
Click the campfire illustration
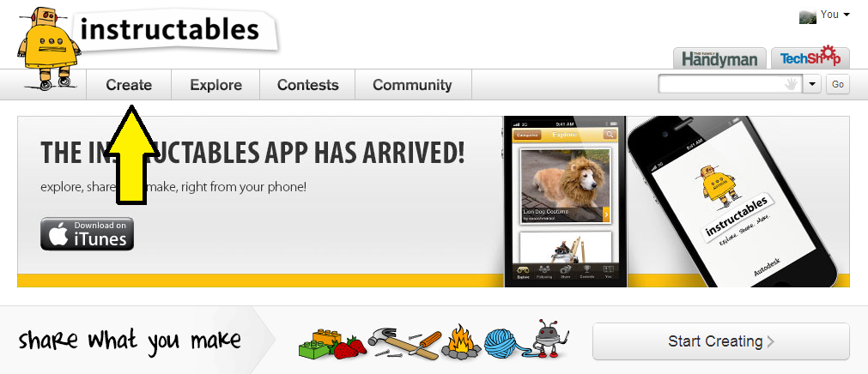461,342
